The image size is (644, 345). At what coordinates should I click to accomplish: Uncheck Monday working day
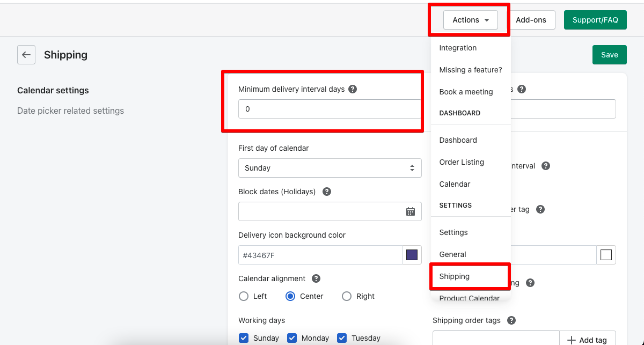coord(292,338)
